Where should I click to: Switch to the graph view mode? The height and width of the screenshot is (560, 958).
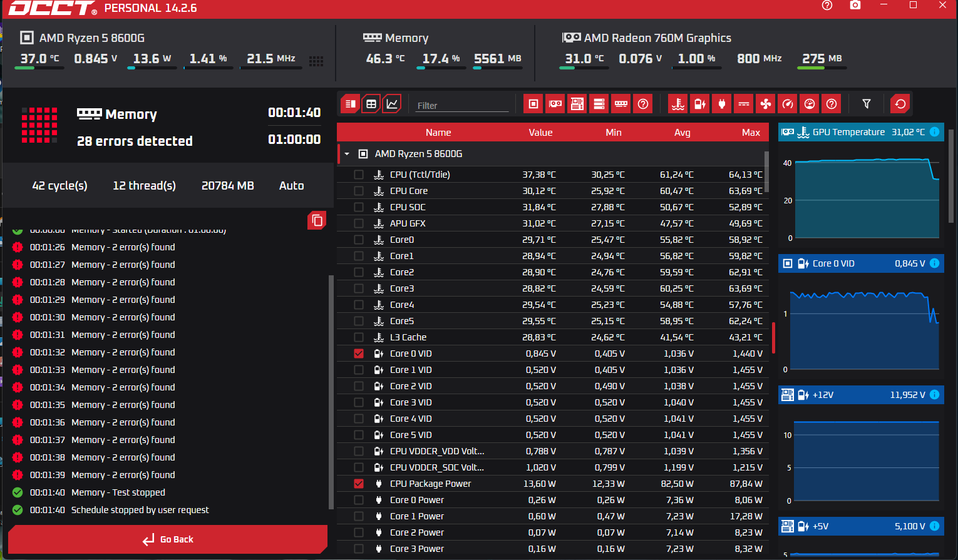pyautogui.click(x=393, y=104)
